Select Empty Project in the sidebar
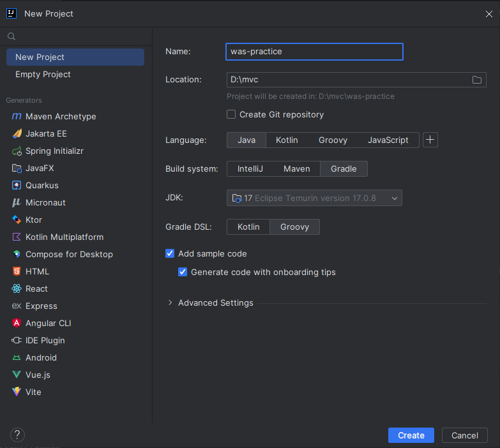 pos(75,74)
